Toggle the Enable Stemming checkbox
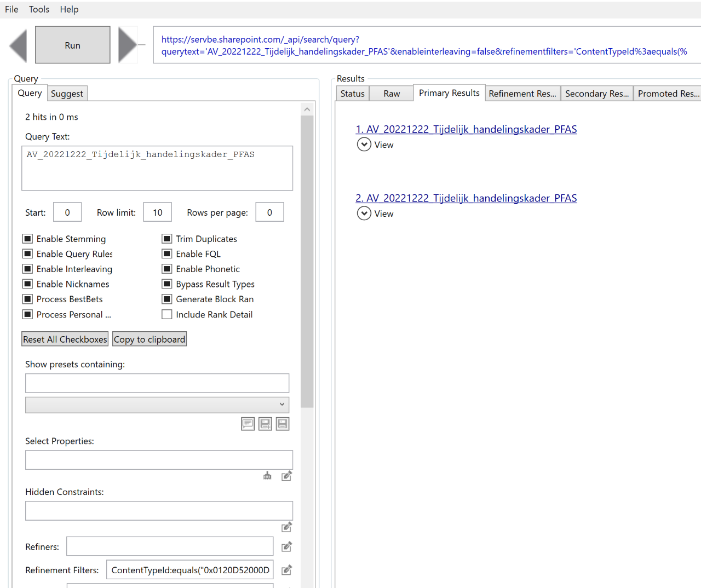This screenshot has height=588, width=701. [x=27, y=239]
